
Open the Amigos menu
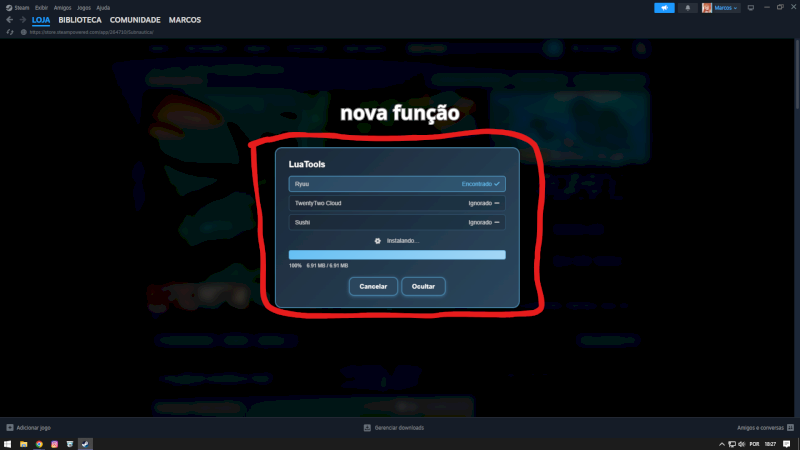point(62,8)
